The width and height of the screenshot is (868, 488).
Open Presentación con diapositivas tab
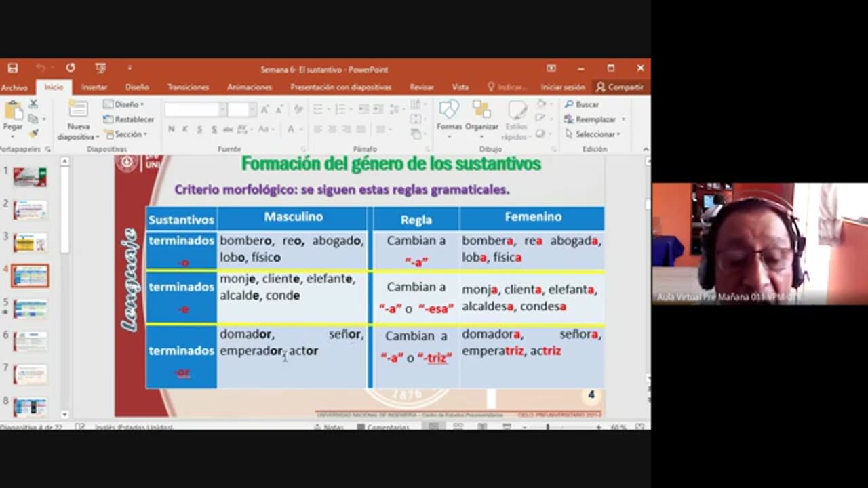point(340,87)
